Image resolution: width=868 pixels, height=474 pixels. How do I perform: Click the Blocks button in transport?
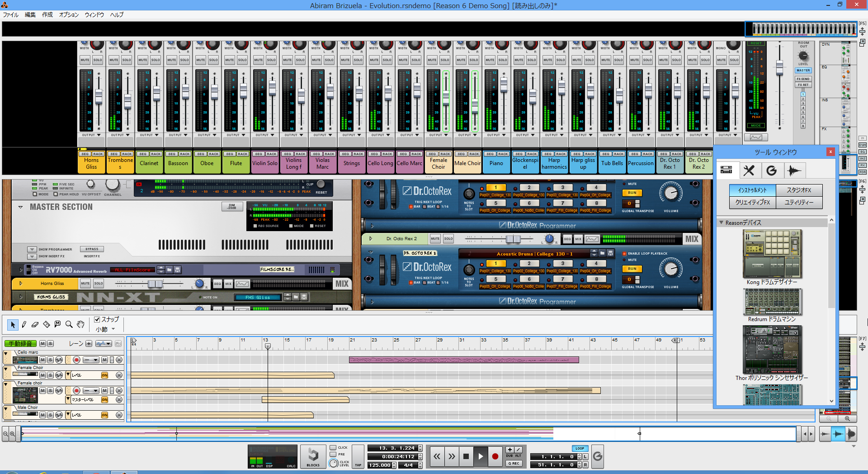(313, 457)
